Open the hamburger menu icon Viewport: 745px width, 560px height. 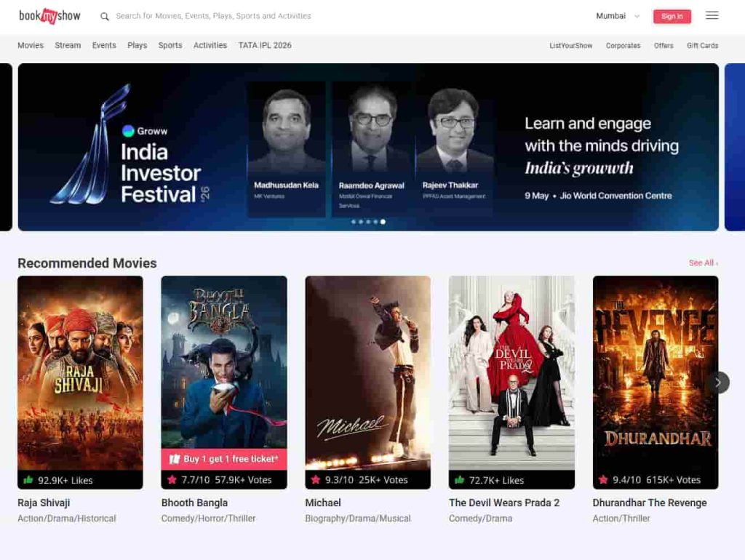pos(712,16)
